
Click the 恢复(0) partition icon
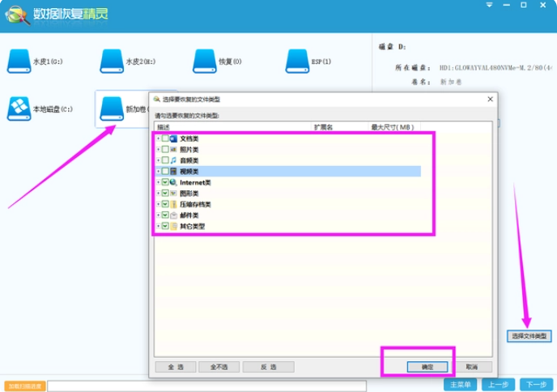pyautogui.click(x=205, y=61)
